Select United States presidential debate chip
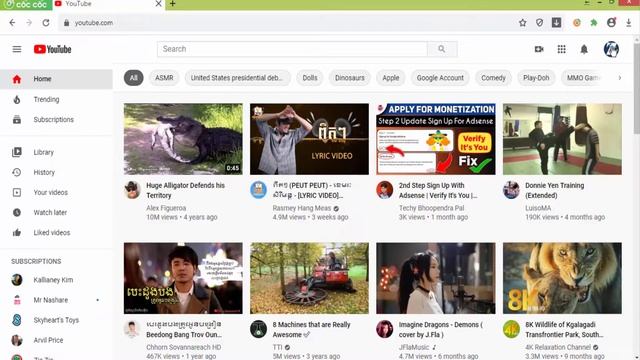 pos(238,78)
